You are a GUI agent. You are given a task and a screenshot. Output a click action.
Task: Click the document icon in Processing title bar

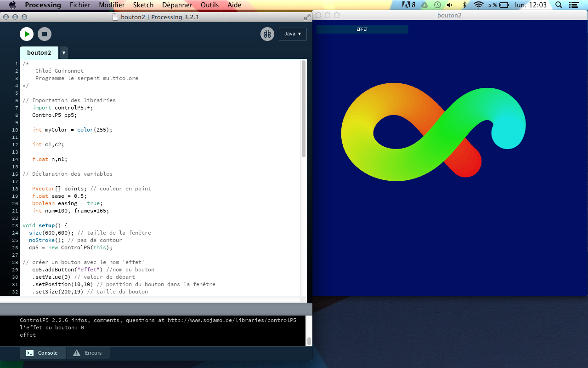click(x=115, y=17)
